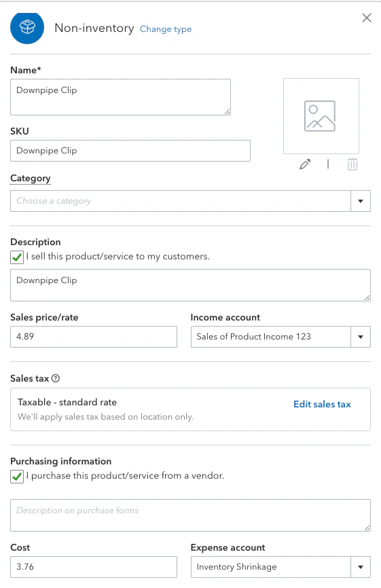Click the Non-inventory heading text
Screen dimensions: 381x588
coord(94,28)
